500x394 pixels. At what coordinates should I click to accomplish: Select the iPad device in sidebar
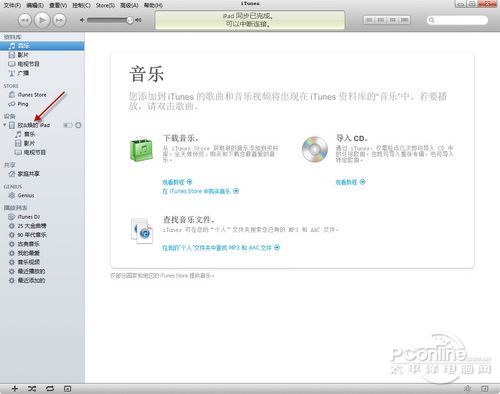(33, 125)
